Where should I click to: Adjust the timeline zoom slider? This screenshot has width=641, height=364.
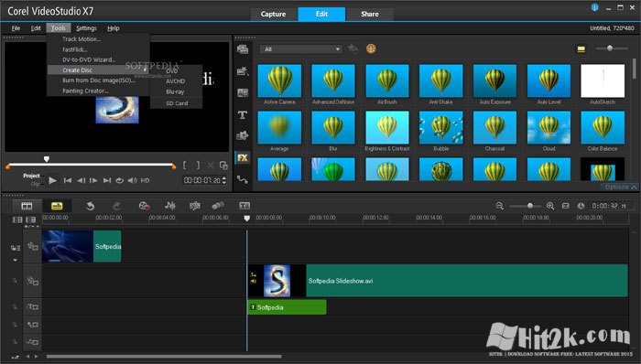[530, 206]
